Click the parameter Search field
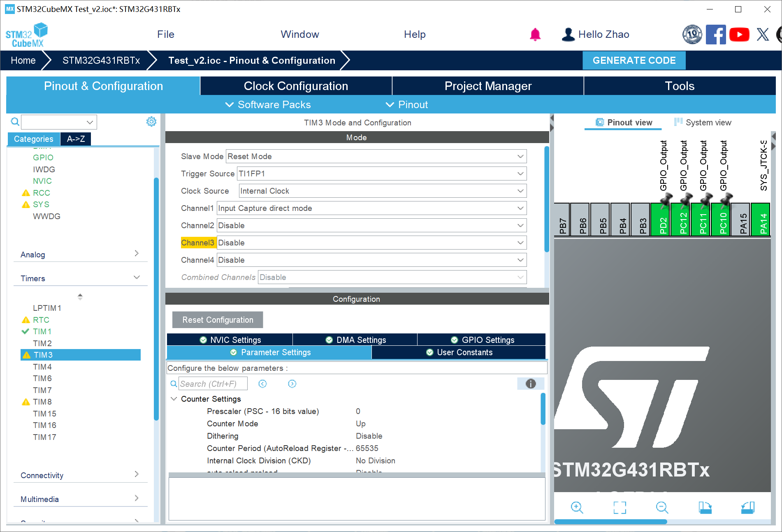The width and height of the screenshot is (782, 532). (x=213, y=384)
